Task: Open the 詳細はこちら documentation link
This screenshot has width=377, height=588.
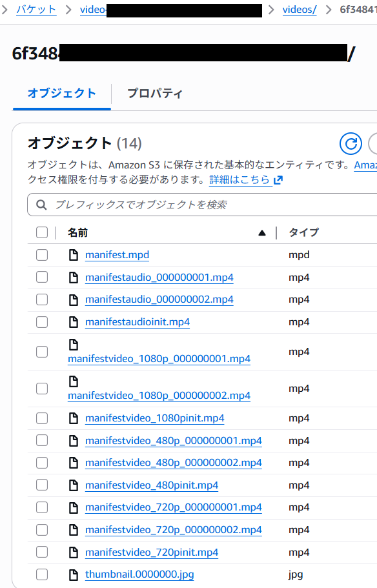Action: click(240, 179)
